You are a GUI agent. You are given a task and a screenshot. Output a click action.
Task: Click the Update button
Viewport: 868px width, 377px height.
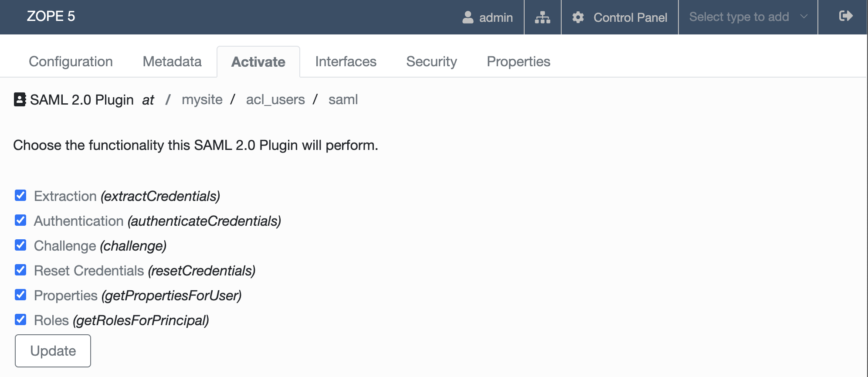(53, 351)
